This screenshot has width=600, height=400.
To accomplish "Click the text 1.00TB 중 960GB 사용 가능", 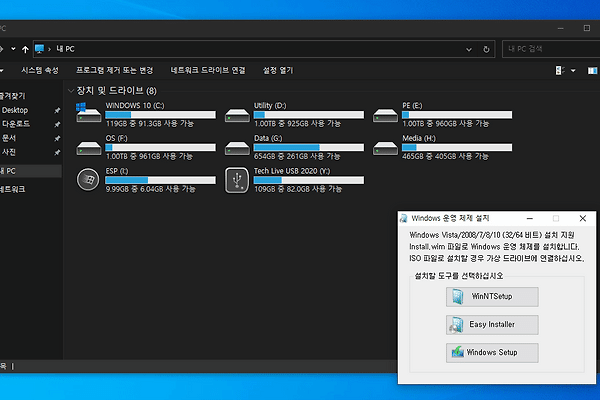I will 446,124.
